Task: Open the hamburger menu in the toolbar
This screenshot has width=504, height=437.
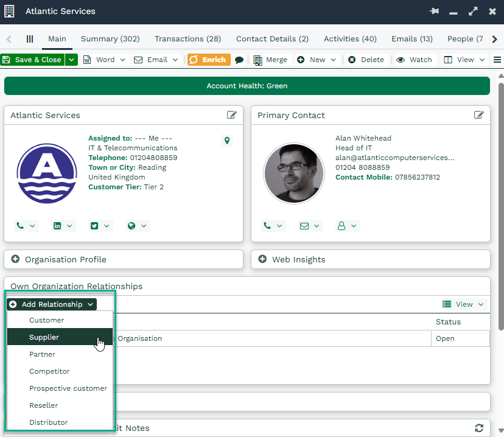Action: click(x=497, y=60)
